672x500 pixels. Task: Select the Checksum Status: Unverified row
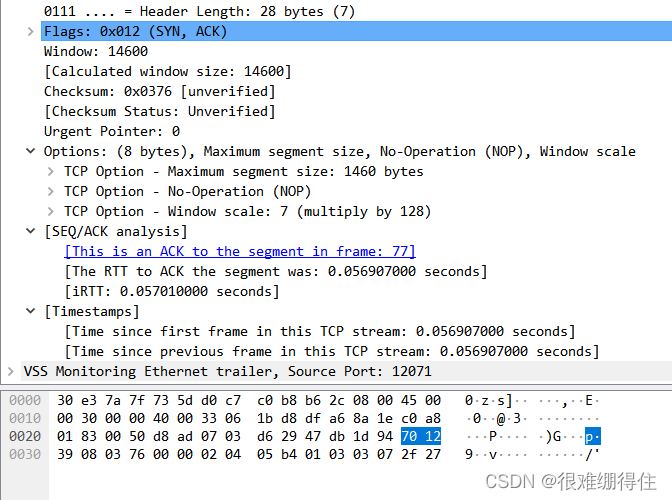(159, 111)
